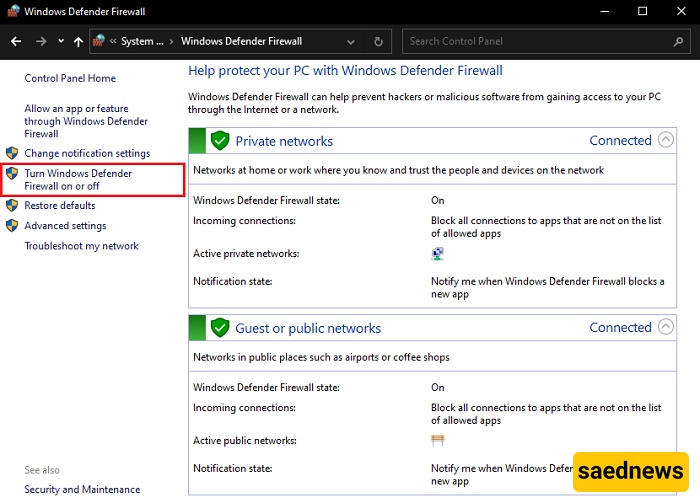Click the forward navigation arrow
Image resolution: width=700 pixels, height=503 pixels.
coord(41,42)
